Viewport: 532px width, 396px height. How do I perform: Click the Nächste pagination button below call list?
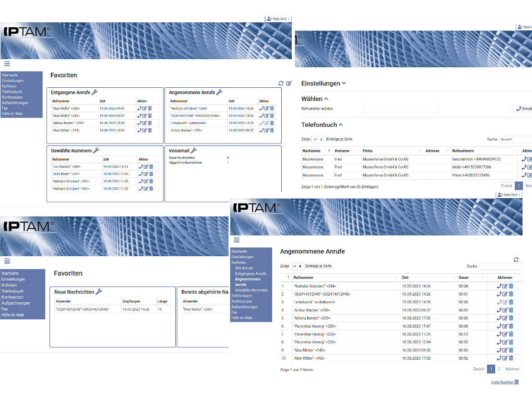[512, 369]
